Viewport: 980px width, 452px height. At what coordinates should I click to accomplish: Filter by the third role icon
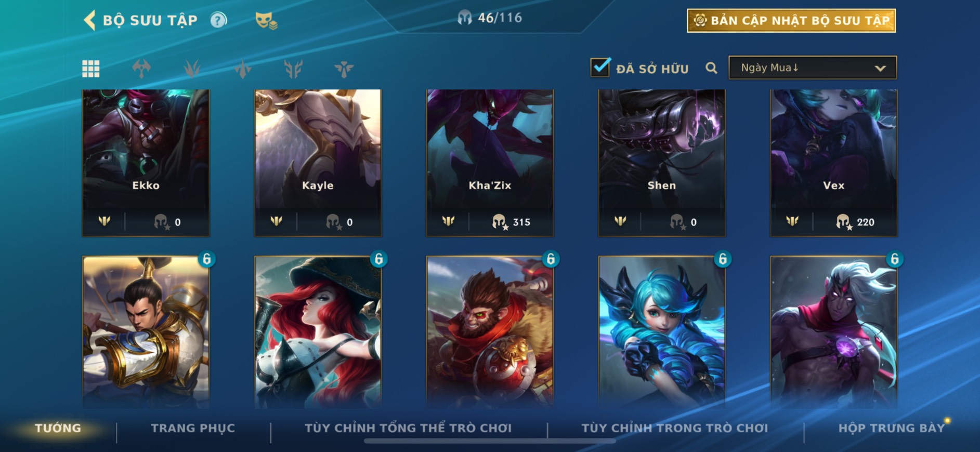tap(243, 69)
